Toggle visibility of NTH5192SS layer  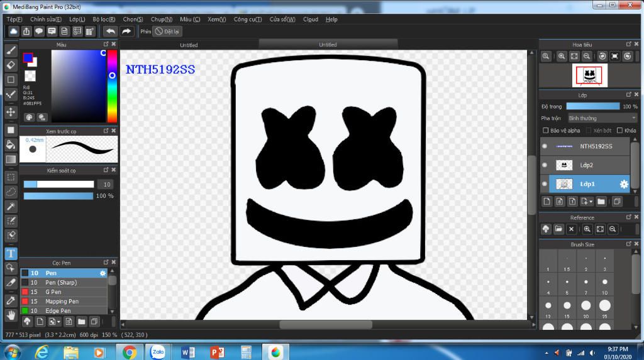click(545, 146)
